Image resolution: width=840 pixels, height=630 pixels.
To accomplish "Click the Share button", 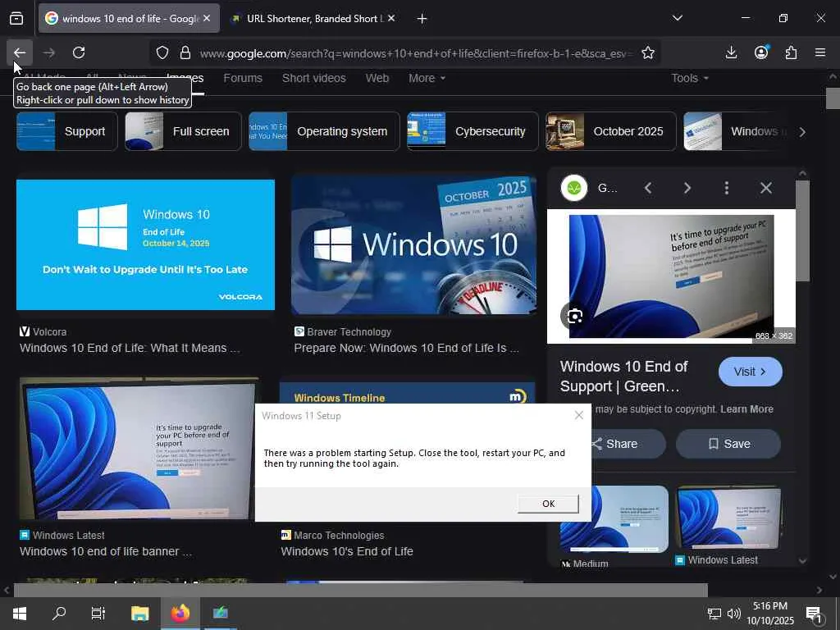I will (x=622, y=444).
